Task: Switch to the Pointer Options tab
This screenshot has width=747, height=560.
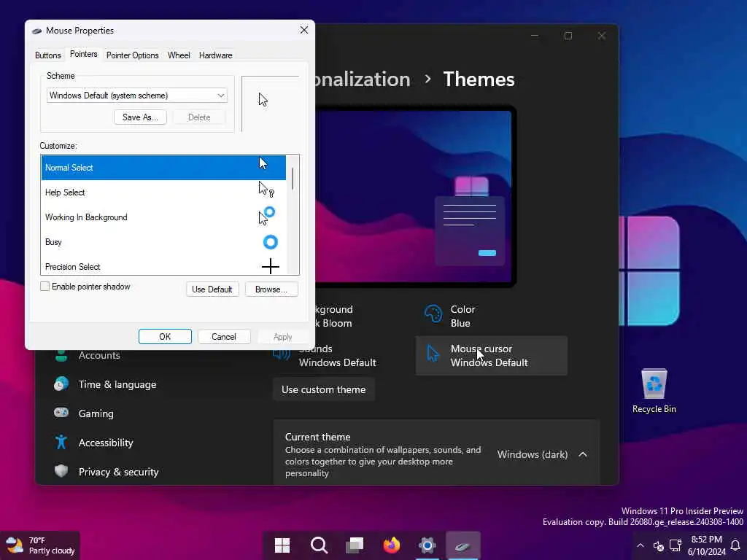Action: (x=133, y=55)
